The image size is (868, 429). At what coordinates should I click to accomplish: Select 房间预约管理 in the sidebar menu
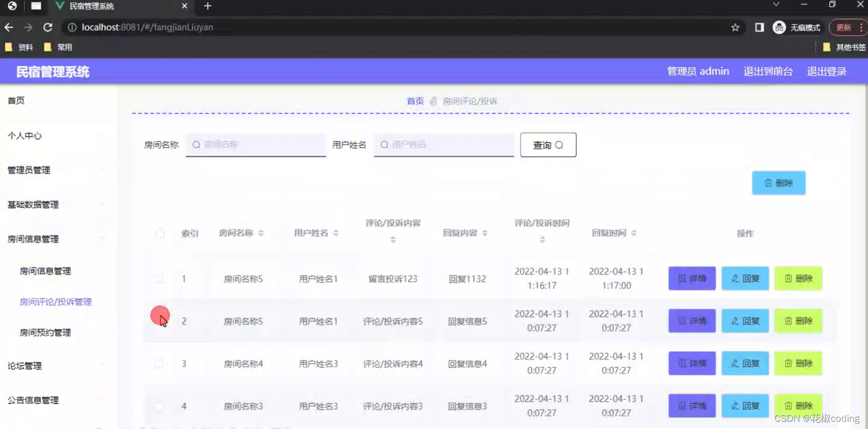point(44,332)
